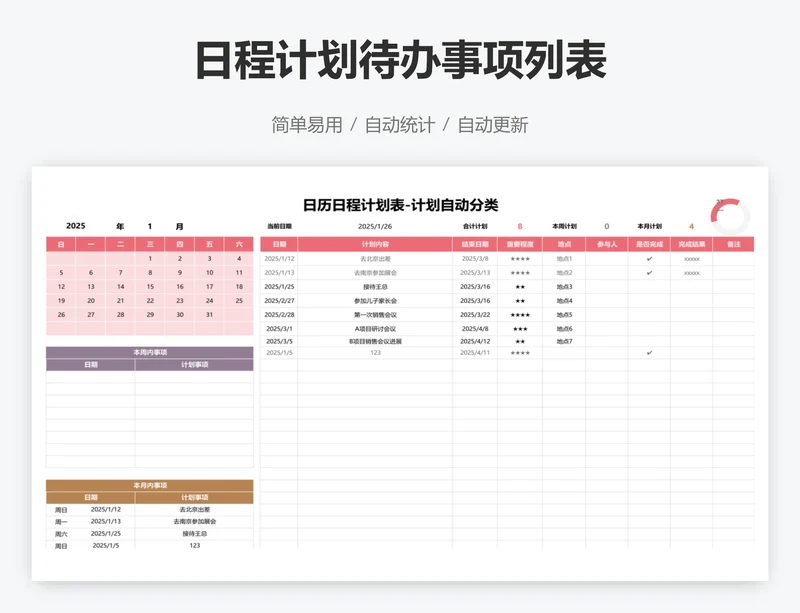The image size is (800, 613).
Task: Click the 计划内容 column header
Action: [375, 244]
